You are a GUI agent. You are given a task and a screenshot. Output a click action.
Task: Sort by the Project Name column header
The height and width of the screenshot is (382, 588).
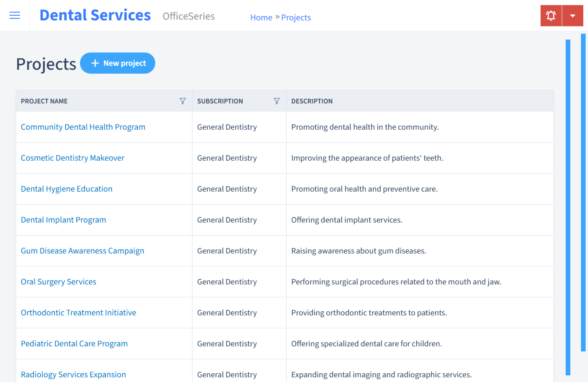(x=44, y=101)
